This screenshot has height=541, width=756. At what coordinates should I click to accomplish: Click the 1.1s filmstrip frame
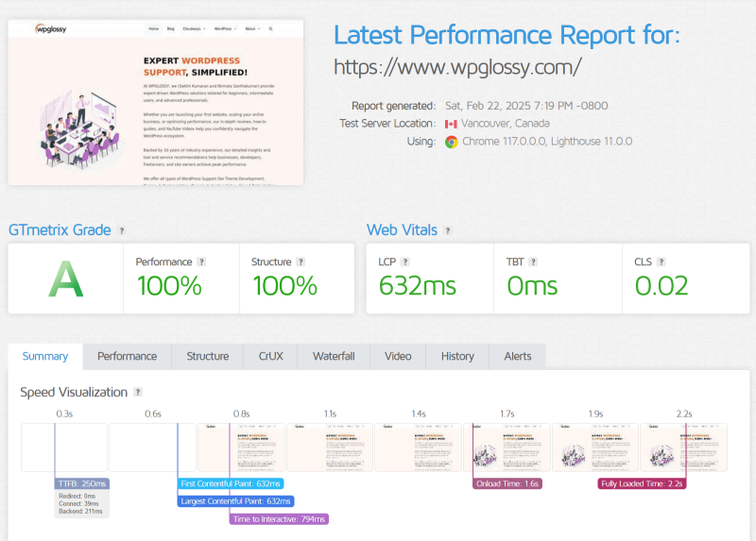tap(330, 448)
